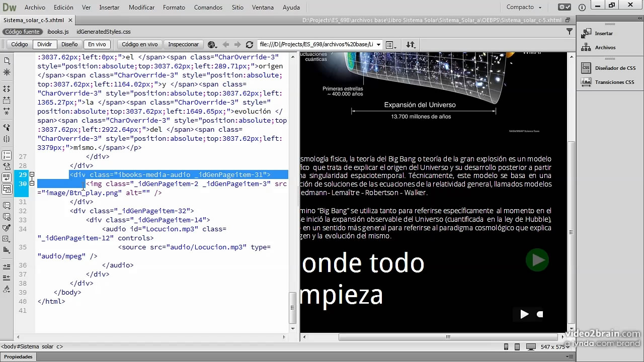Wrap tag icon in coding toolbar
The width and height of the screenshot is (644, 362).
pos(7,228)
